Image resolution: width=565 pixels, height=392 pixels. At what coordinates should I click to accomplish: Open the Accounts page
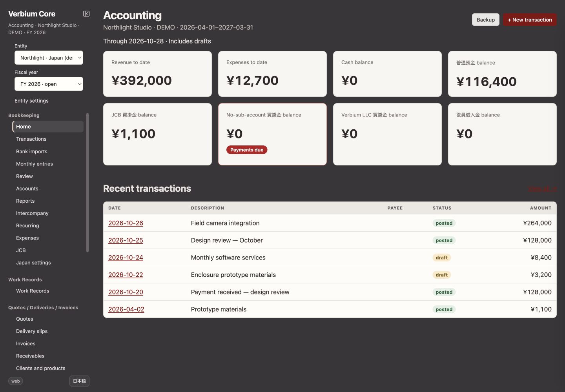(27, 189)
